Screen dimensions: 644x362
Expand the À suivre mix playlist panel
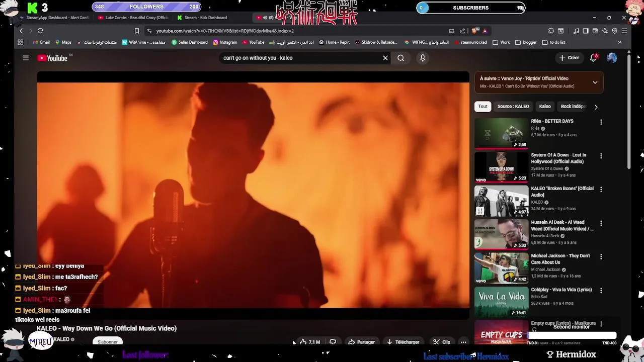[595, 82]
